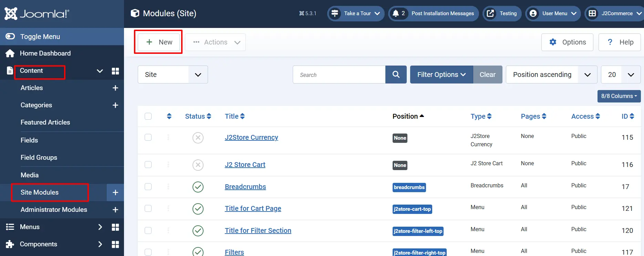The image size is (644, 256).
Task: Click into the Search text field
Action: pos(339,75)
